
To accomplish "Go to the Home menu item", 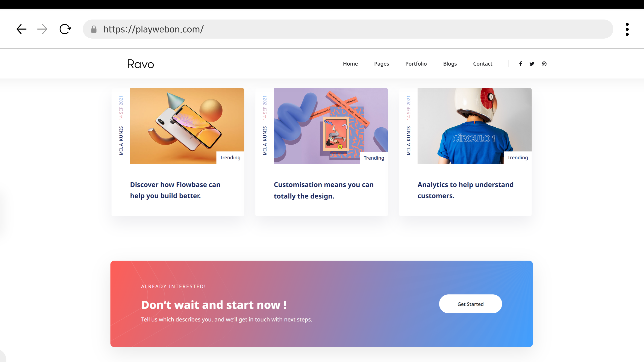I will (350, 64).
